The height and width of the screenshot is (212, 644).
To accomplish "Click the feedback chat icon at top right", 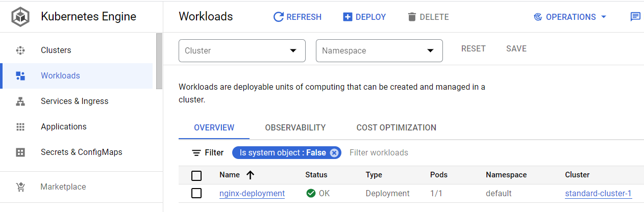I will (635, 17).
